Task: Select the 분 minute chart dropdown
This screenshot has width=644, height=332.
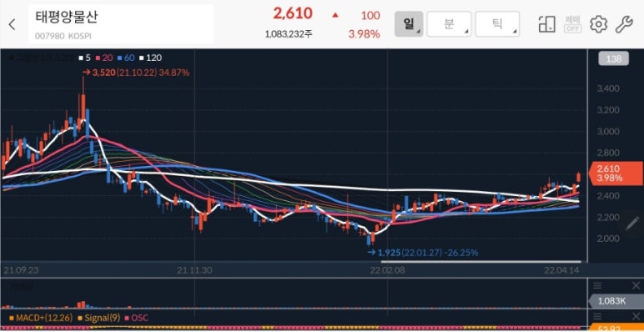Action: click(x=449, y=24)
